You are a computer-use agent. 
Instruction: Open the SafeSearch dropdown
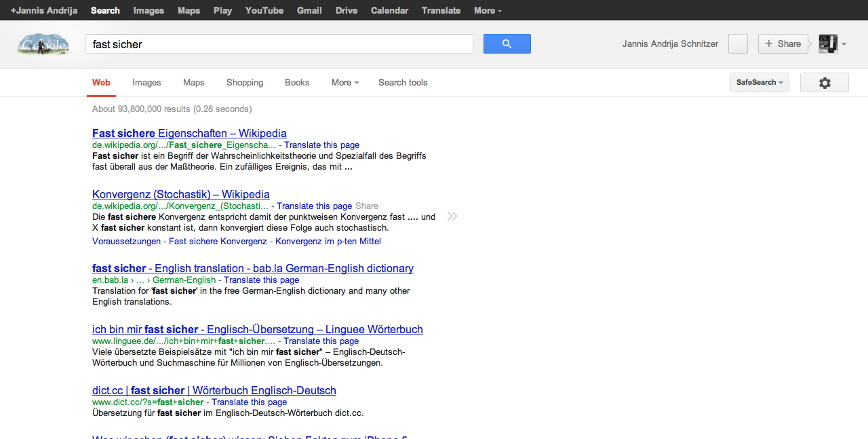759,83
